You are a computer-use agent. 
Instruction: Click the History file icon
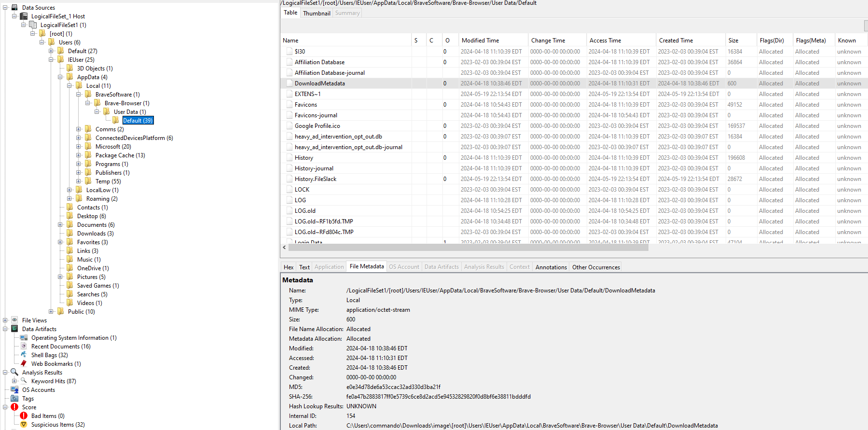(289, 157)
